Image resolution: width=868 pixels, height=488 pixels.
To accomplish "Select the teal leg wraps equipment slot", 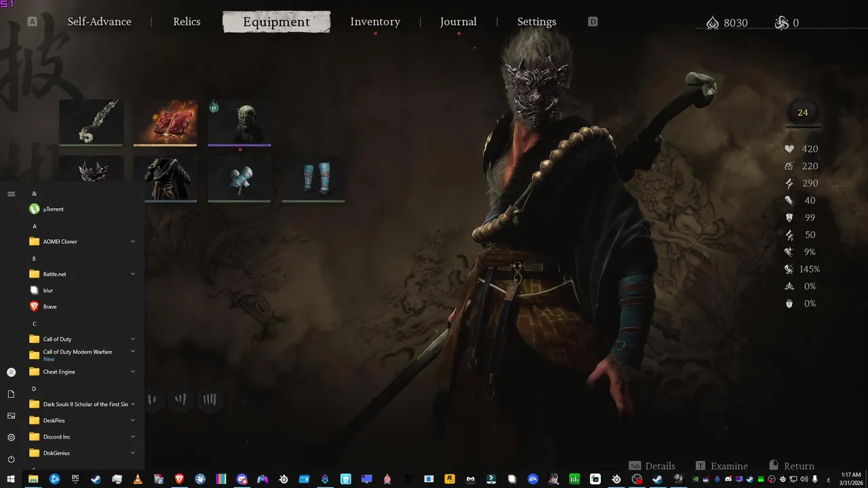I will pyautogui.click(x=313, y=179).
